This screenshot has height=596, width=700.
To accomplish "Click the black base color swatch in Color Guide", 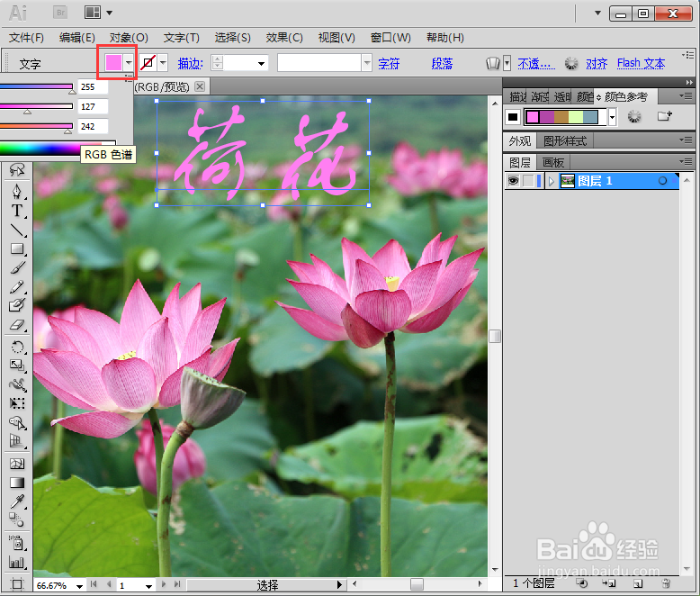I will point(513,117).
